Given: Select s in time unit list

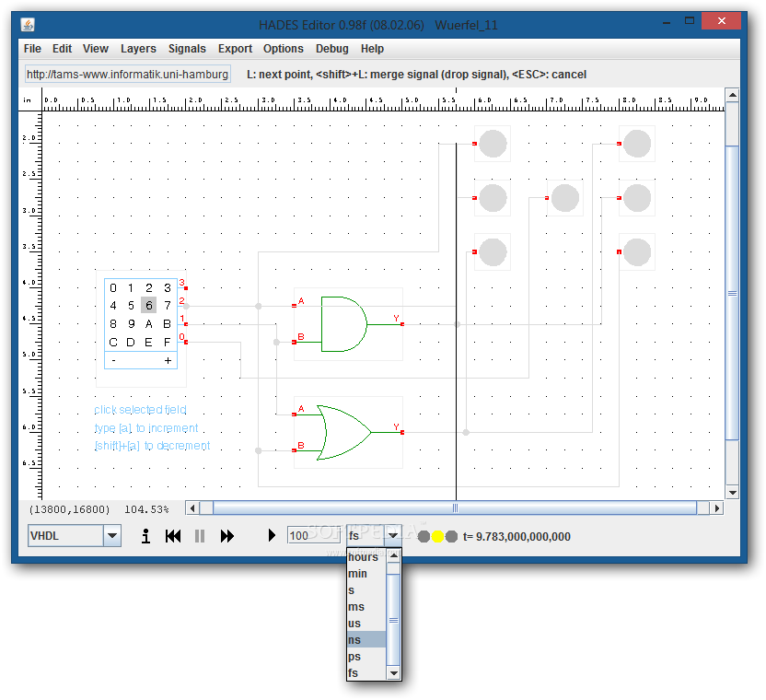Looking at the screenshot, I should coord(366,590).
